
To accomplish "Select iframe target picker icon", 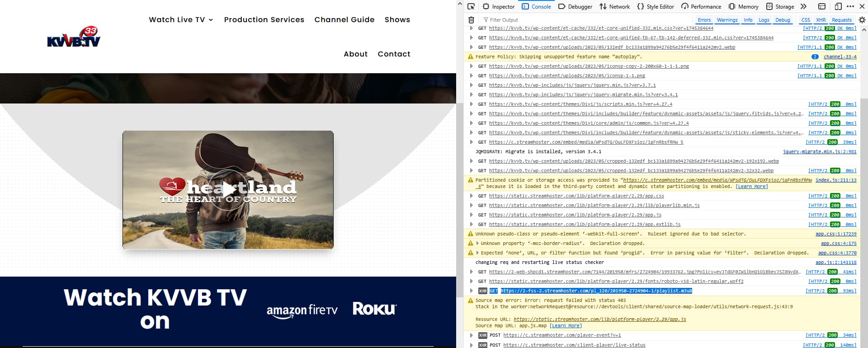I will [x=822, y=6].
